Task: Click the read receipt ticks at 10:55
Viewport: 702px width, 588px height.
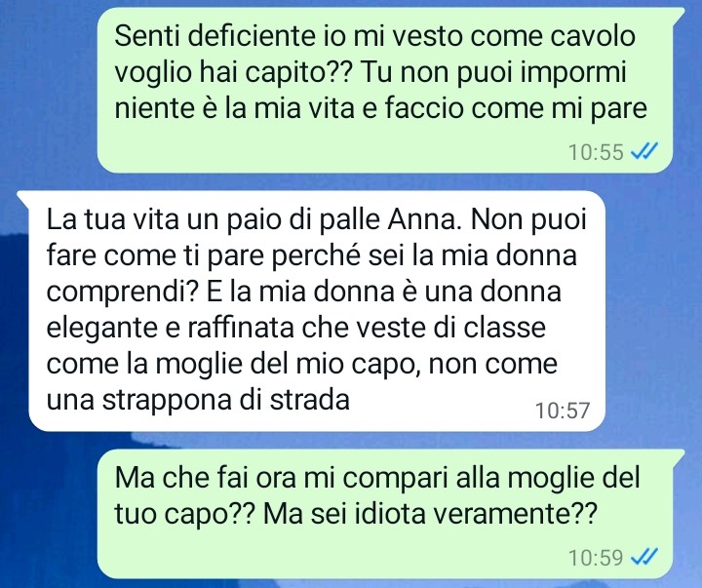Action: coord(644,151)
